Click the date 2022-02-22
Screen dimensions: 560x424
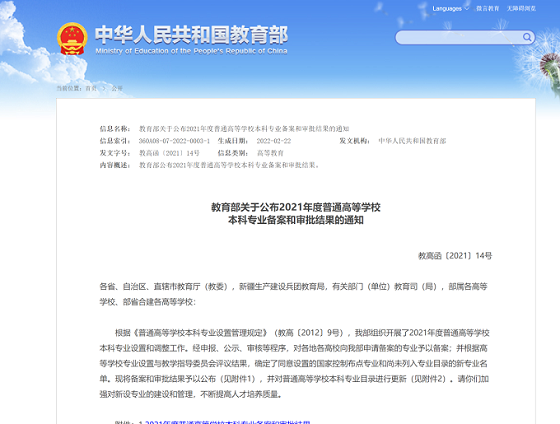coord(274,141)
